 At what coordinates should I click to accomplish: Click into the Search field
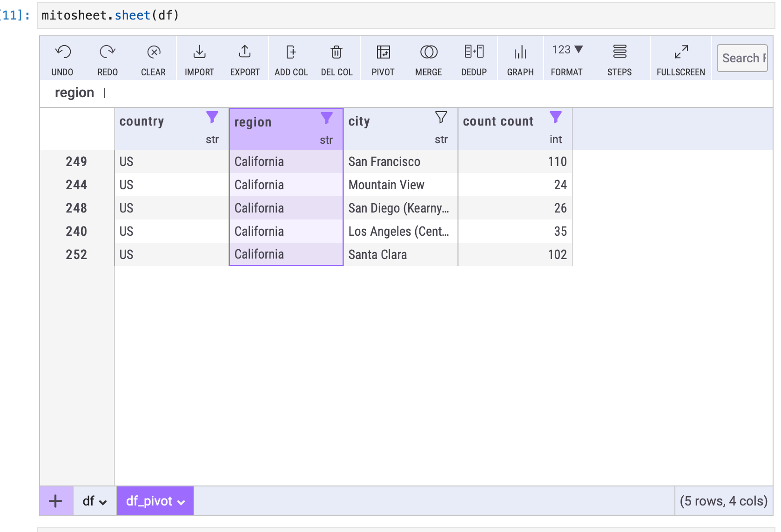tap(742, 58)
